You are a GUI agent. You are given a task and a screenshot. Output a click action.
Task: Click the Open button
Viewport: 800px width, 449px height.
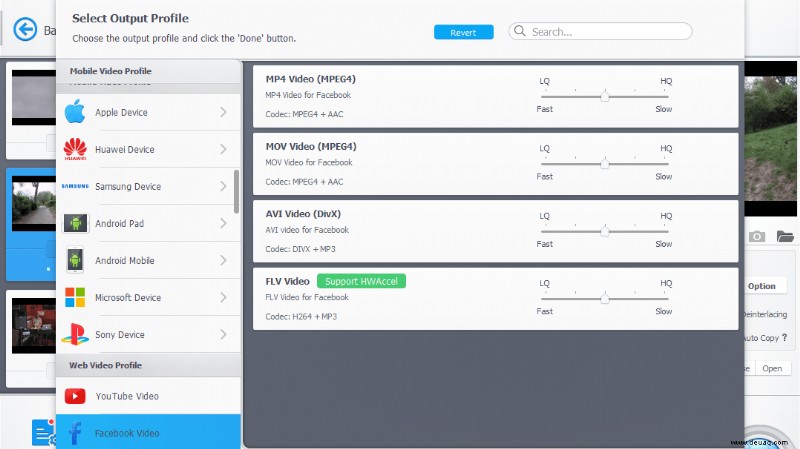point(772,368)
